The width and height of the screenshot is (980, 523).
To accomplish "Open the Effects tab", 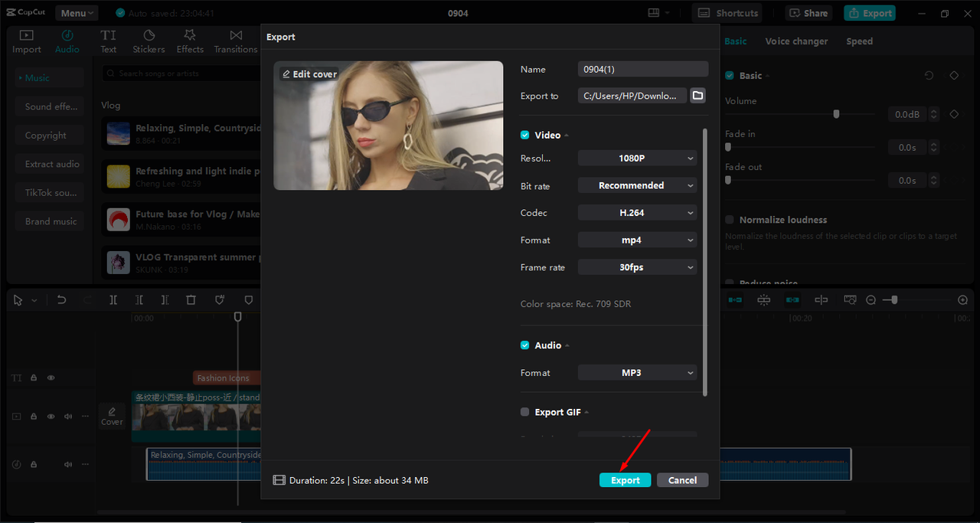I will (190, 41).
